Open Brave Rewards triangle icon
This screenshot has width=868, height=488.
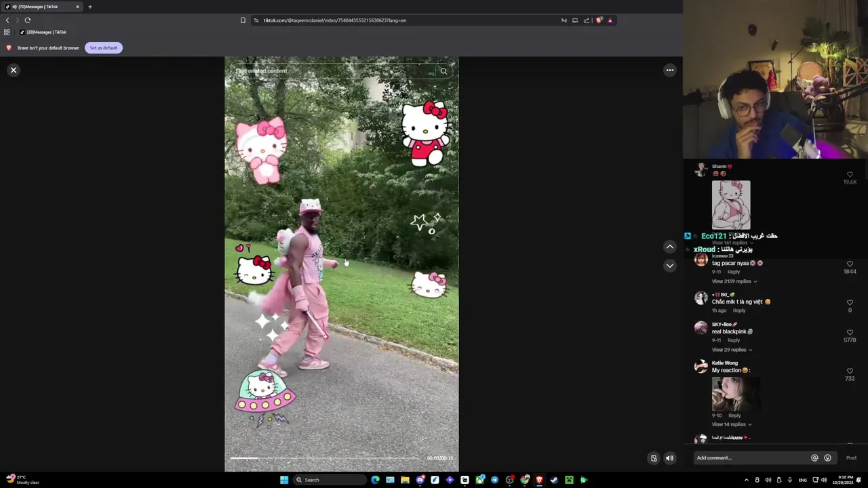point(610,20)
